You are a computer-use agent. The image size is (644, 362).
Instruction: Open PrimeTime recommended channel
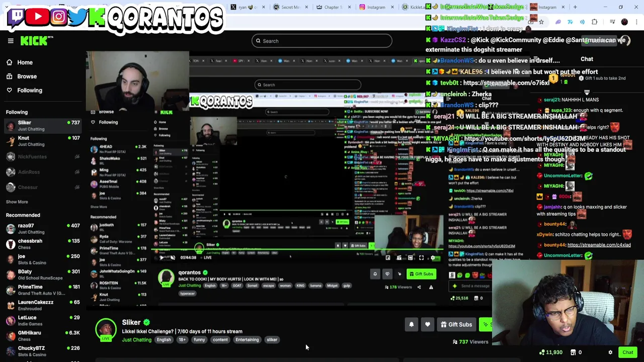[x=43, y=290]
